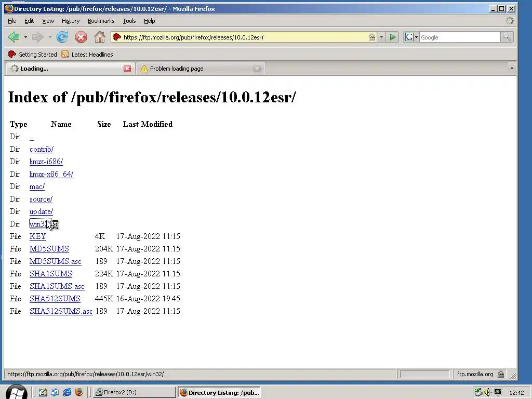This screenshot has width=532, height=399.
Task: Open the Getting Started bookmark
Action: click(x=32, y=54)
